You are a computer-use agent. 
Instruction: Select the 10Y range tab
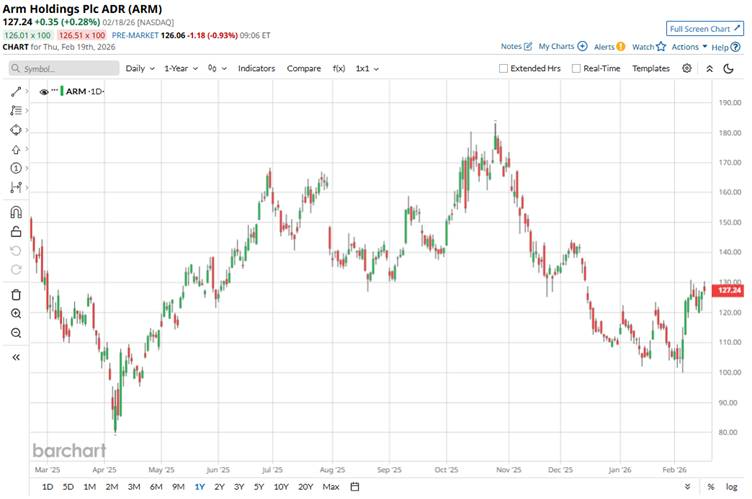(x=281, y=487)
